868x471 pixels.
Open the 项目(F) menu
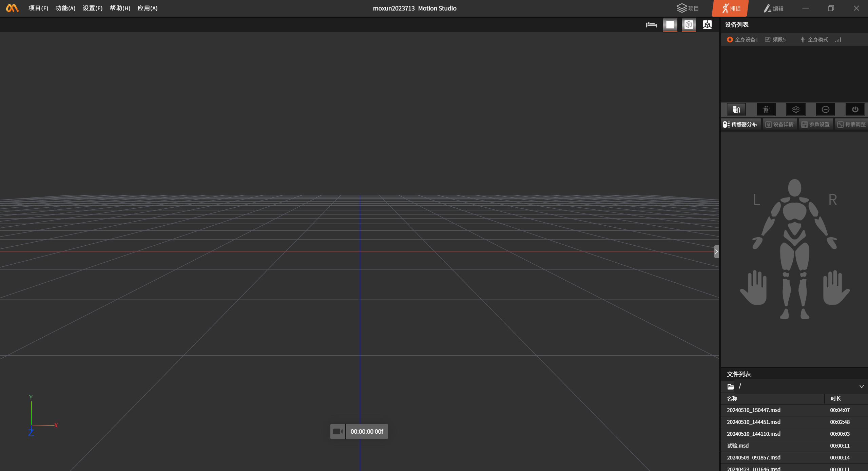point(38,8)
